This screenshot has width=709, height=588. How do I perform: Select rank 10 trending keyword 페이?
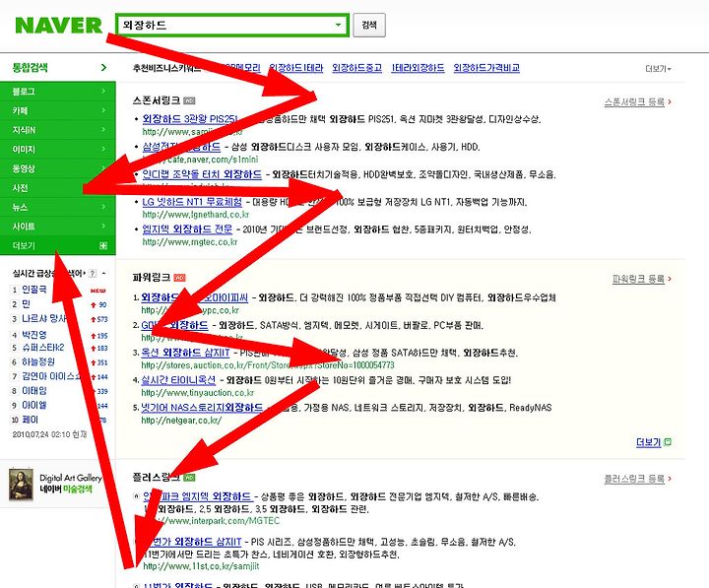click(x=30, y=420)
